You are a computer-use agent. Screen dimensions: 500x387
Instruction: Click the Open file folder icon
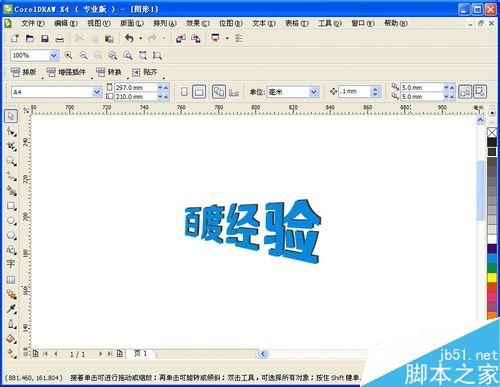[30, 39]
